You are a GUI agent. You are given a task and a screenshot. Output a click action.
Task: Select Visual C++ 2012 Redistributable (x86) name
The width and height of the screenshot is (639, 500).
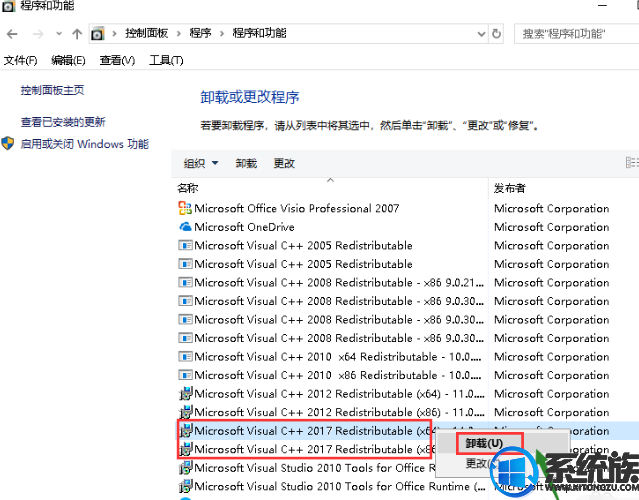[x=339, y=412]
